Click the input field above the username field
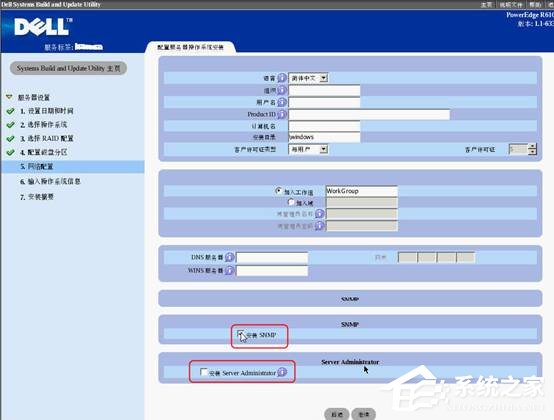Image resolution: width=554 pixels, height=420 pixels. tap(324, 90)
